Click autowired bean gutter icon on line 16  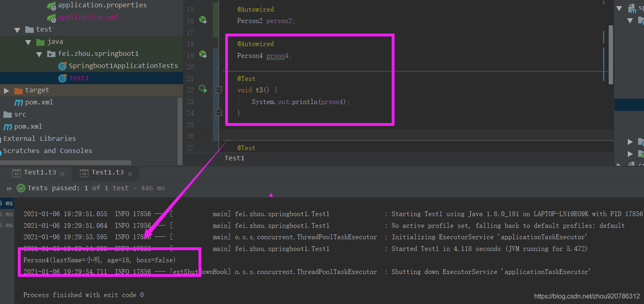pos(203,20)
